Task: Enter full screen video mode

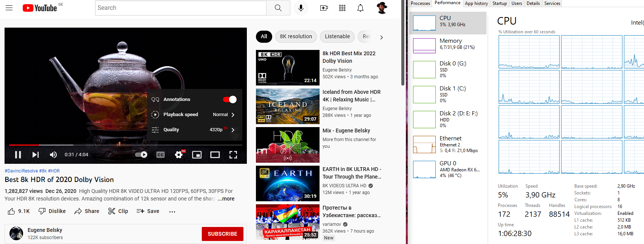Action: (233, 155)
